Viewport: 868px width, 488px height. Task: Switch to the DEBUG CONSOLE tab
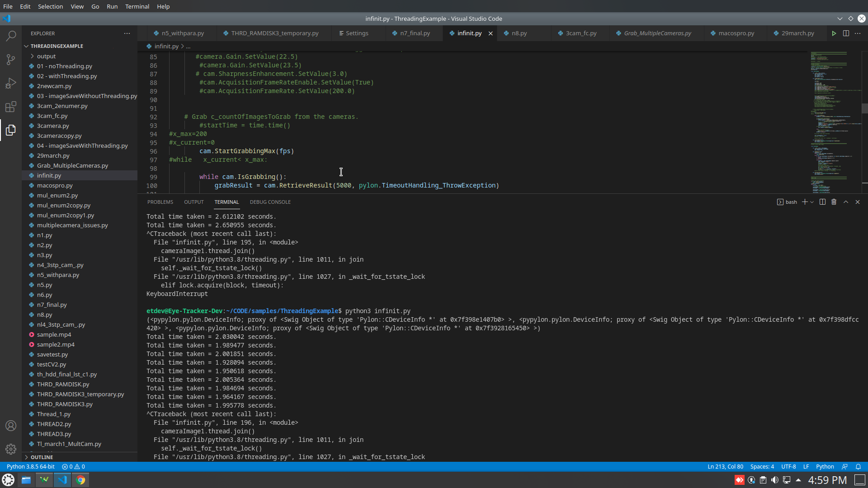pos(270,202)
